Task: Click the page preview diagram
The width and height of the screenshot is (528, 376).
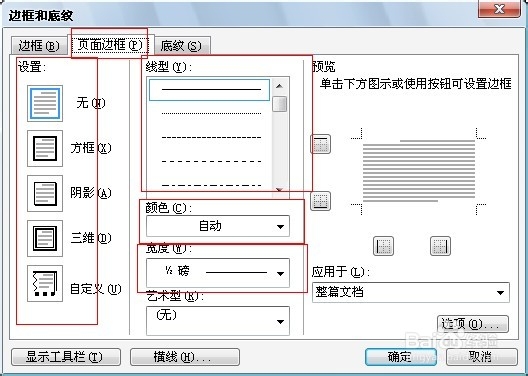Action: click(419, 171)
